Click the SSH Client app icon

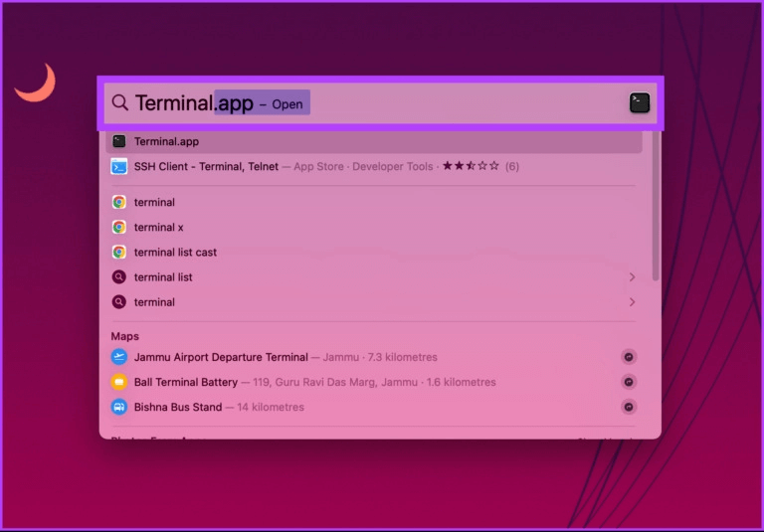point(119,167)
